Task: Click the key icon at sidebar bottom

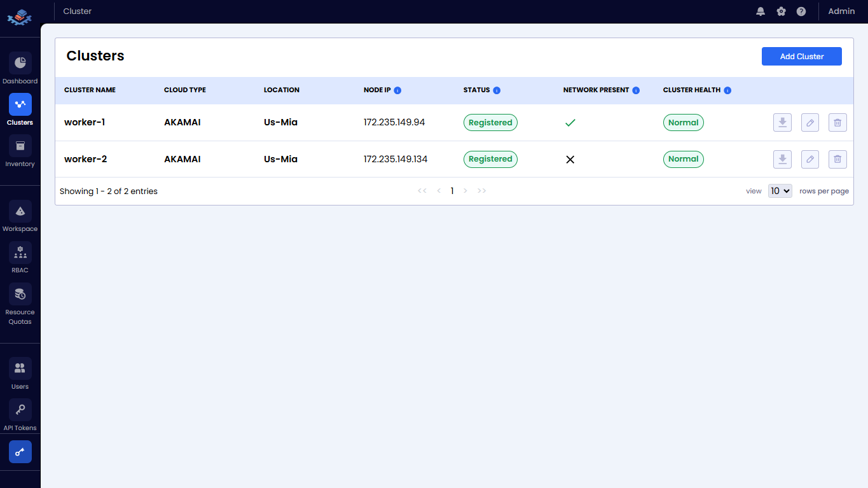Action: pos(20,452)
